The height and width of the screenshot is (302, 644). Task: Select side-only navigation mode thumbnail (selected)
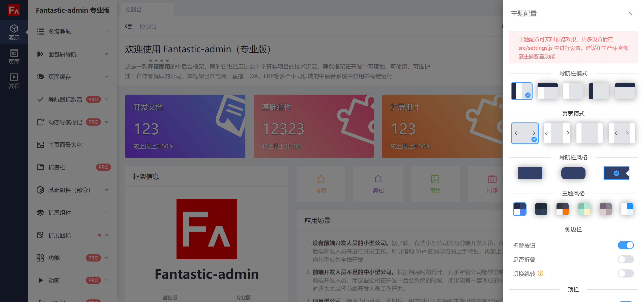tap(521, 91)
